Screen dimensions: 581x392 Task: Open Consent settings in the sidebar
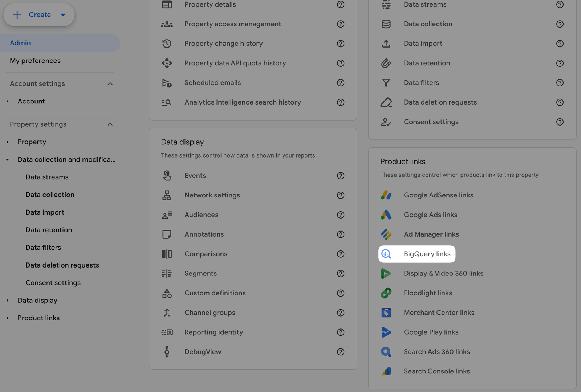click(53, 283)
